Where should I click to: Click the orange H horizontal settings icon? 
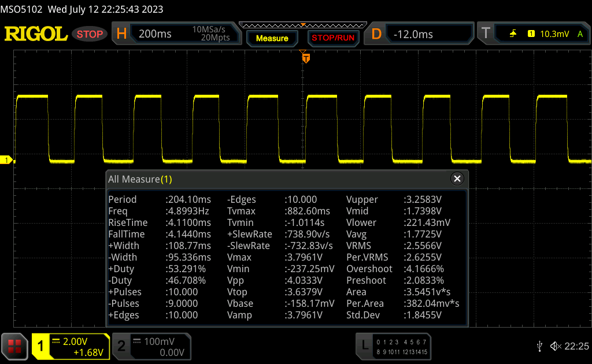coord(121,34)
